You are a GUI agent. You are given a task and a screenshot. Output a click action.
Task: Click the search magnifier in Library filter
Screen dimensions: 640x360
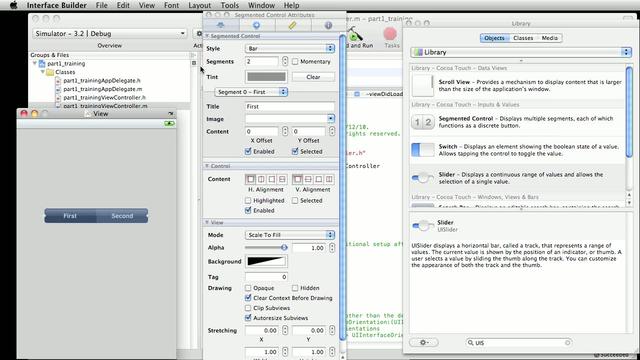tap(471, 343)
